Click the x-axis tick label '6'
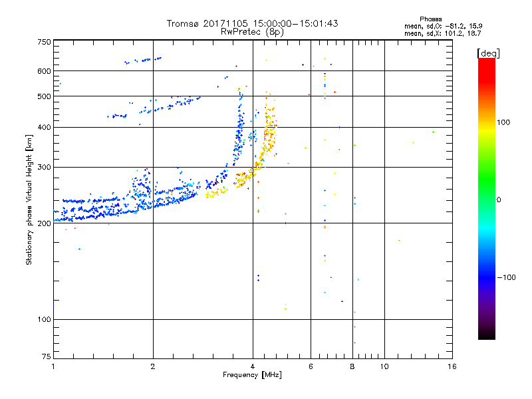The image size is (532, 399). click(x=311, y=366)
